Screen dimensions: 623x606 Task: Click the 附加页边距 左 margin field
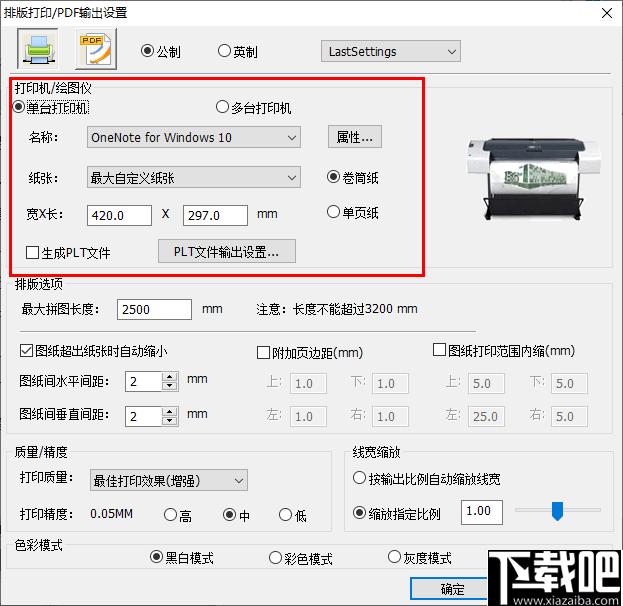(x=308, y=416)
